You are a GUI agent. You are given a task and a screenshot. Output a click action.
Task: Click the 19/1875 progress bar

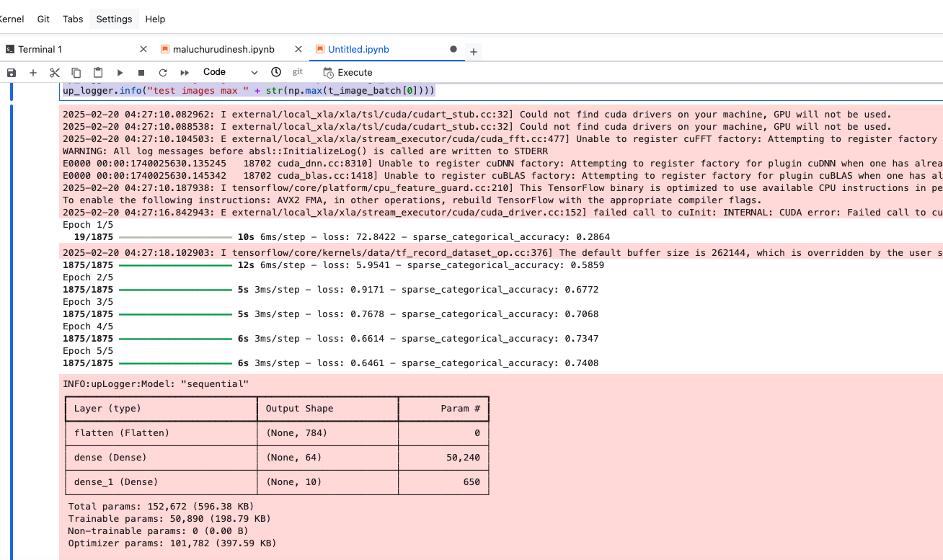click(x=175, y=236)
